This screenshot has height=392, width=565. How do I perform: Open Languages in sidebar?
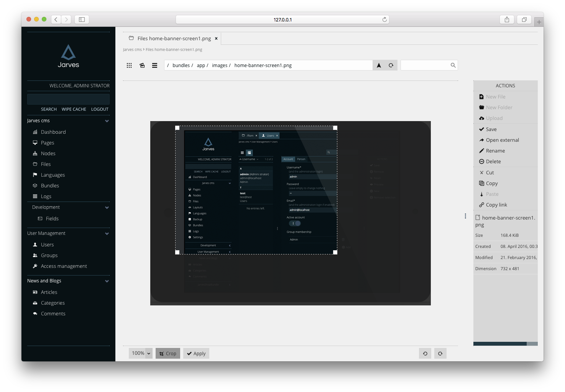(x=53, y=175)
